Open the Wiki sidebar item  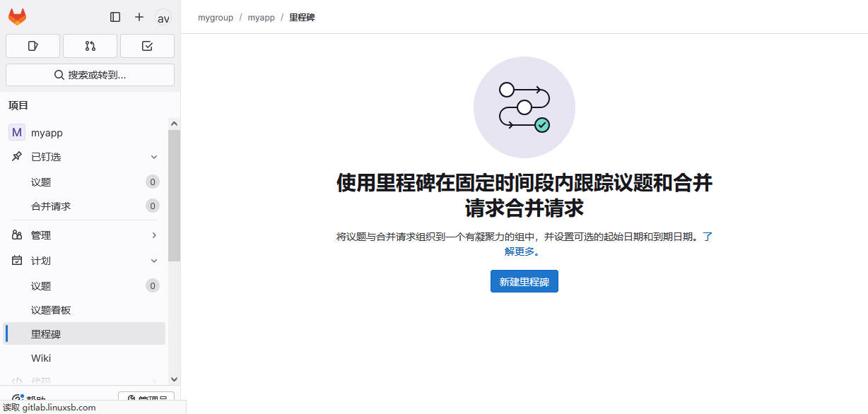41,358
